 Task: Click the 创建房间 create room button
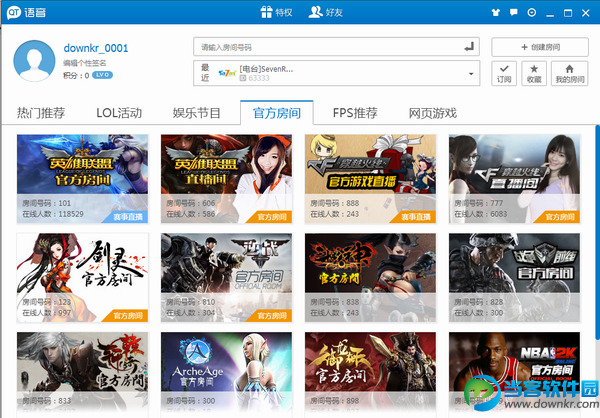540,47
